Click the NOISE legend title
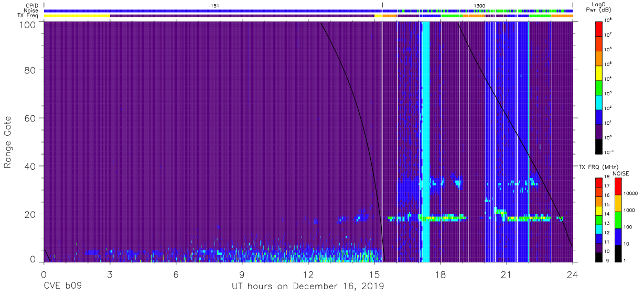The image size is (644, 297). 620,173
